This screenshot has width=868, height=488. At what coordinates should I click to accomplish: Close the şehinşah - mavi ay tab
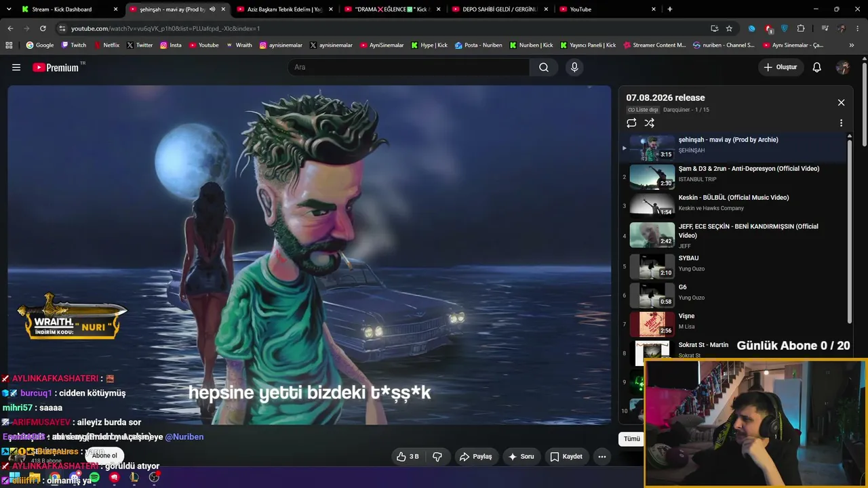pos(223,9)
